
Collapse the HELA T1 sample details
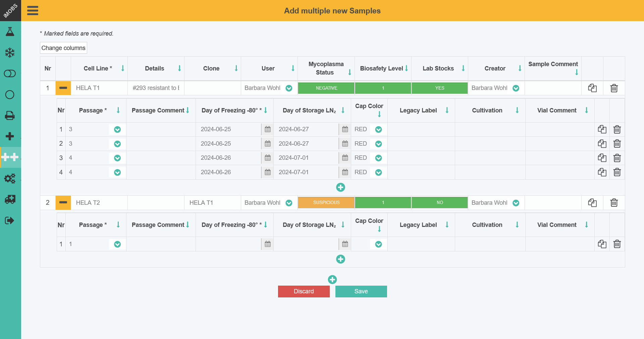coord(63,88)
